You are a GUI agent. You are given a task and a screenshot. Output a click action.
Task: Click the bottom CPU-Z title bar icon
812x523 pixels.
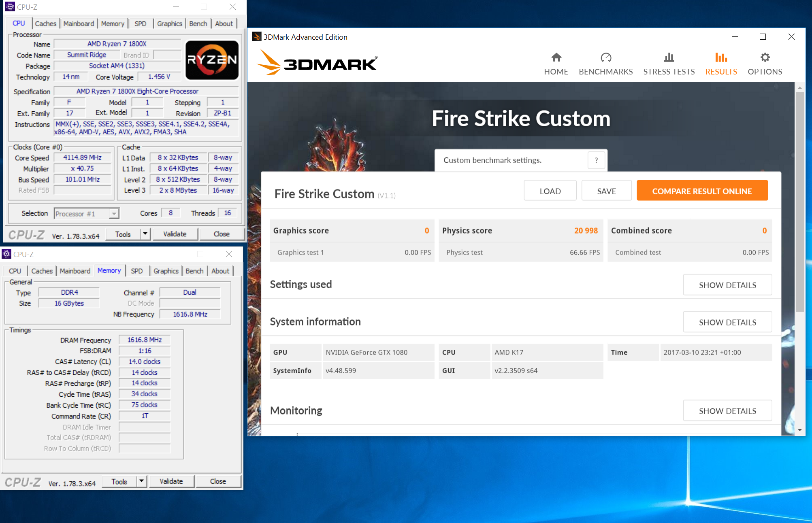point(6,254)
